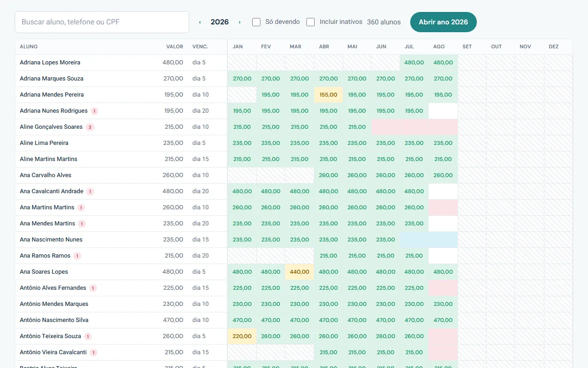Go to the previous year arrow
Image resolution: width=588 pixels, height=368 pixels.
(200, 22)
